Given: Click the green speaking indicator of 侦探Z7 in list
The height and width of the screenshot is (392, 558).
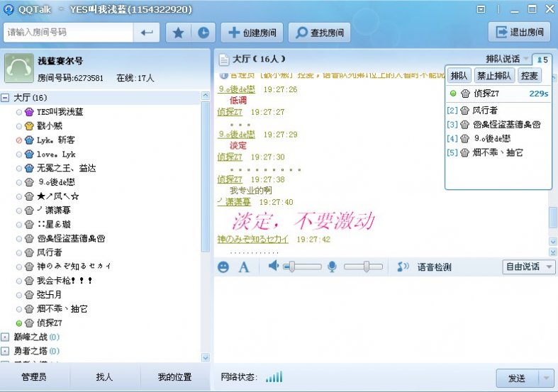Looking at the screenshot, I should pos(19,324).
